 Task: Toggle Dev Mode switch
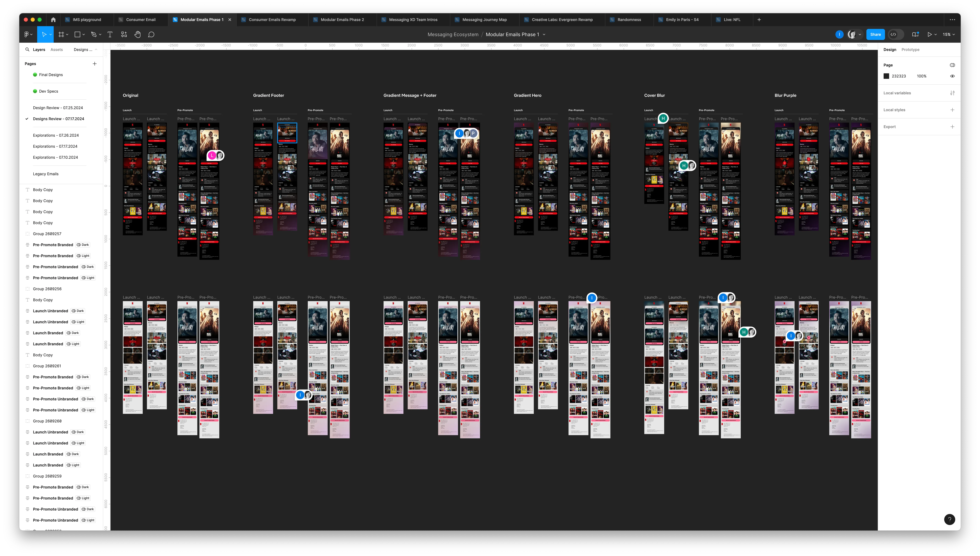[x=896, y=34]
